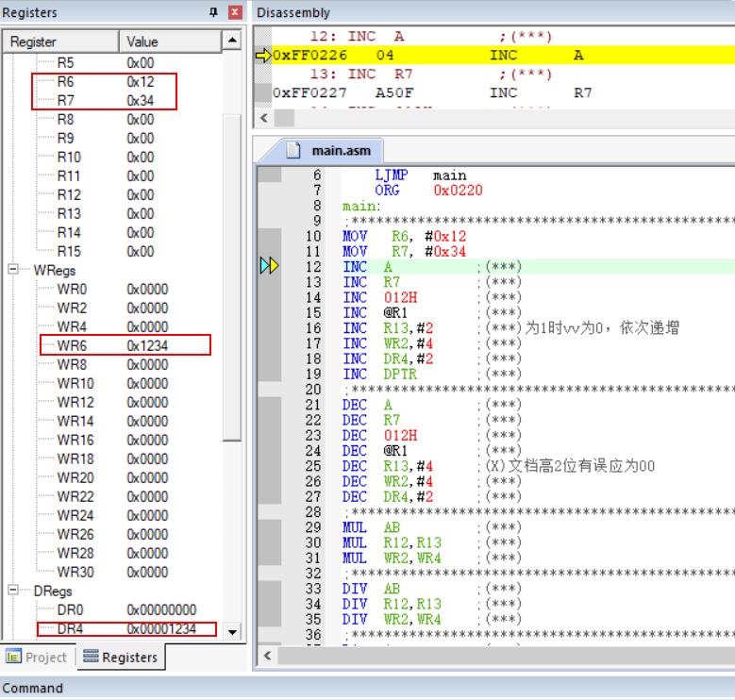Click the value 0x34 of R7

coord(141,100)
